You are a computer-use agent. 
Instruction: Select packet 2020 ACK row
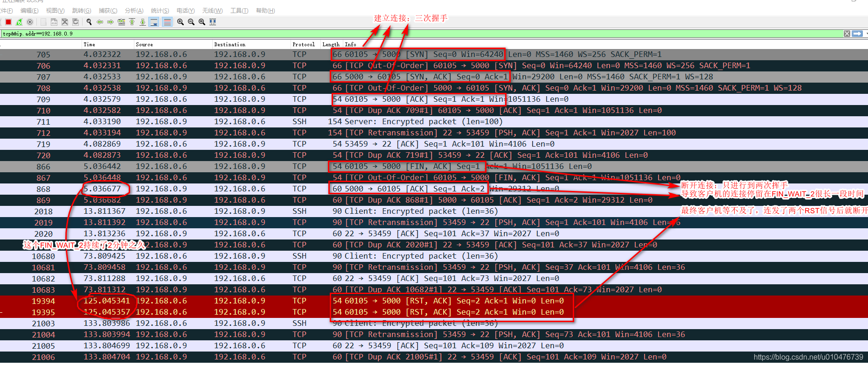click(x=434, y=233)
